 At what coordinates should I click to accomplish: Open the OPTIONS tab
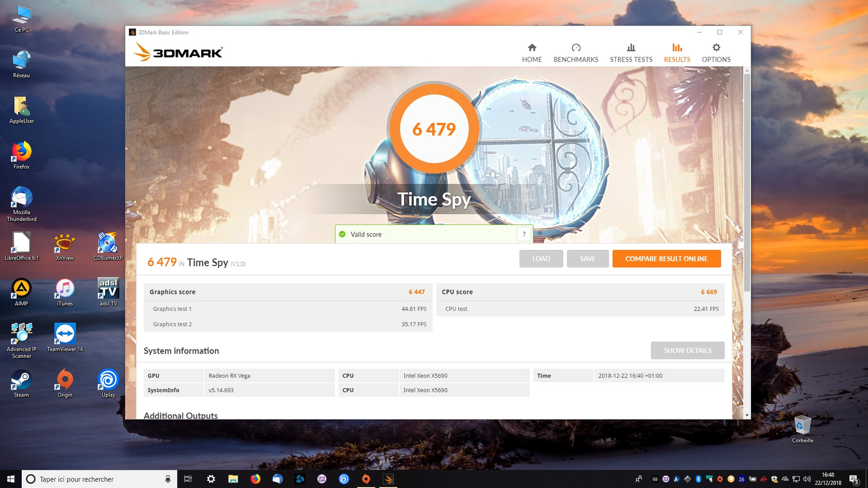tap(716, 53)
